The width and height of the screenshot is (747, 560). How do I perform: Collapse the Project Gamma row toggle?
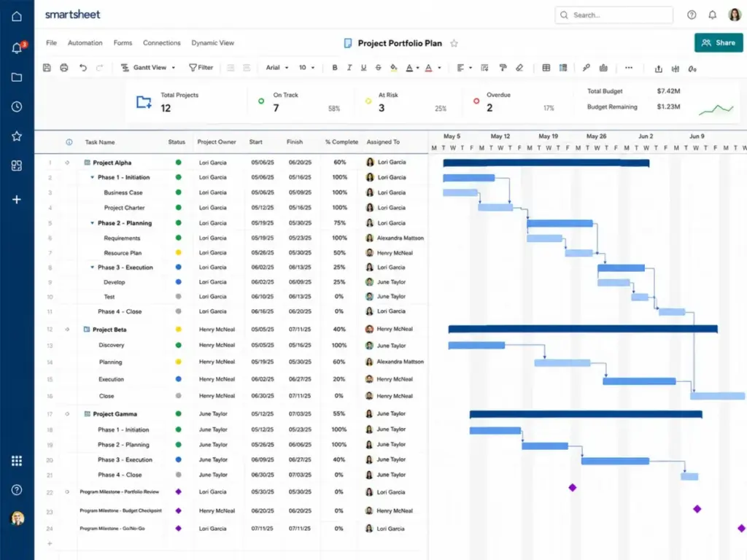[x=67, y=414]
